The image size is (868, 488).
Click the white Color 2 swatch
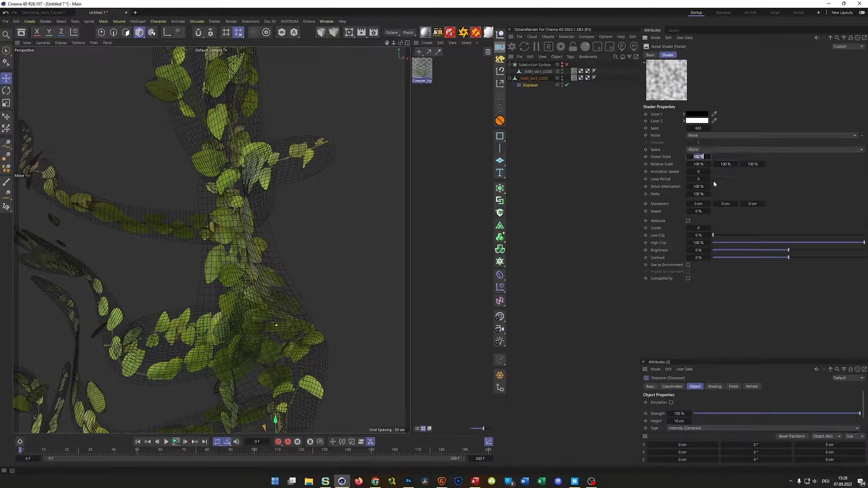(697, 121)
